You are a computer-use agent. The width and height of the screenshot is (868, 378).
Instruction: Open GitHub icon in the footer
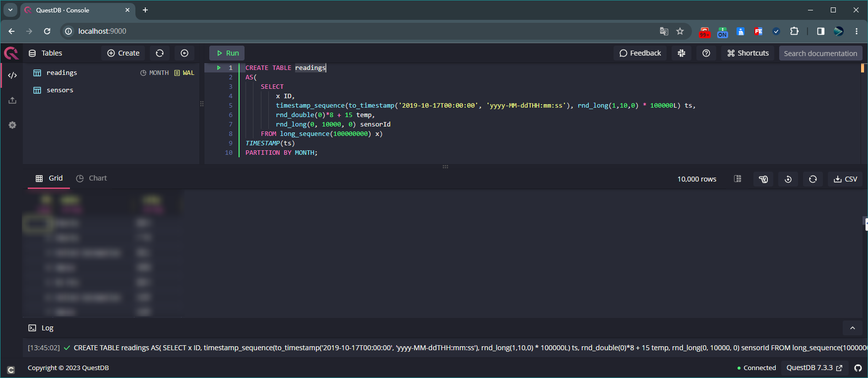[x=858, y=368]
